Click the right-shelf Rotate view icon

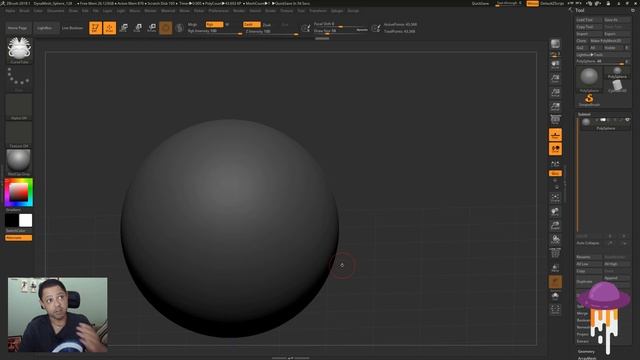click(x=555, y=240)
